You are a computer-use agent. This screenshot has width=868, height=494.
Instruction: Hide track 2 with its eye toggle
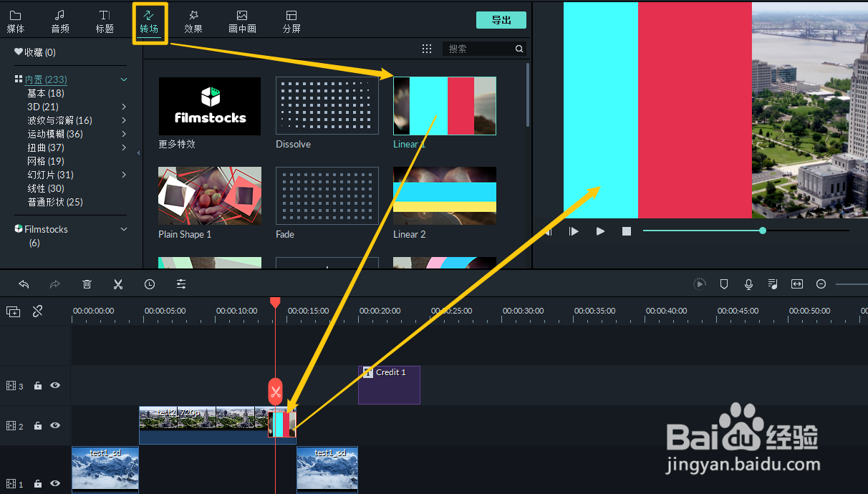(55, 425)
